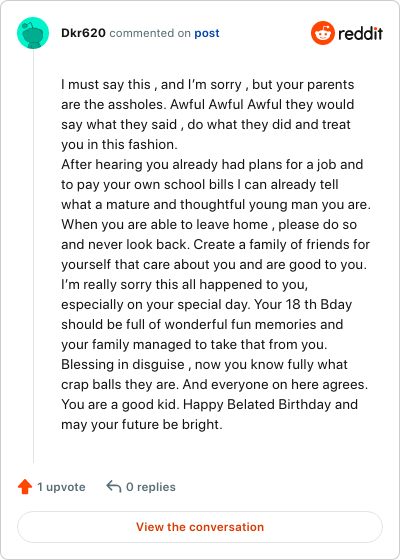Click the opening line 'I must say this'
Viewport: 400px width, 560px height.
click(106, 85)
